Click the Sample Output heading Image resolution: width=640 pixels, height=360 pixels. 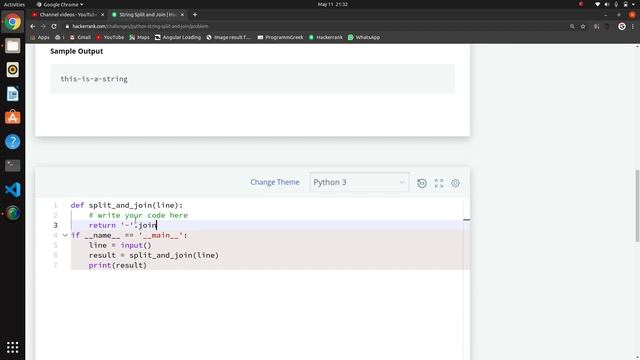pos(76,51)
